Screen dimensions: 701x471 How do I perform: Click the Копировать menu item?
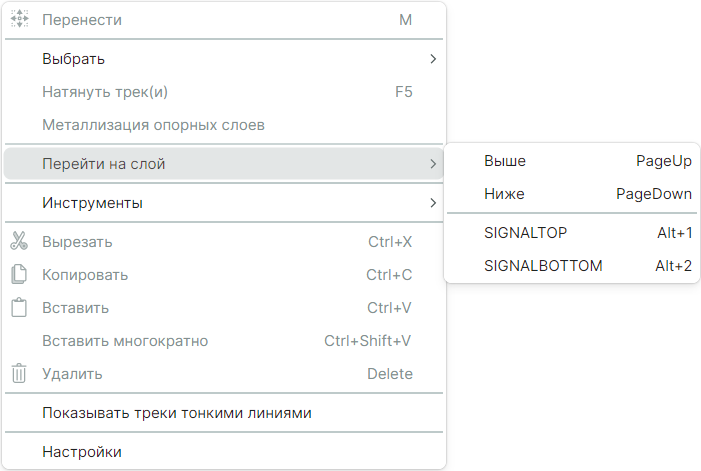pyautogui.click(x=85, y=274)
